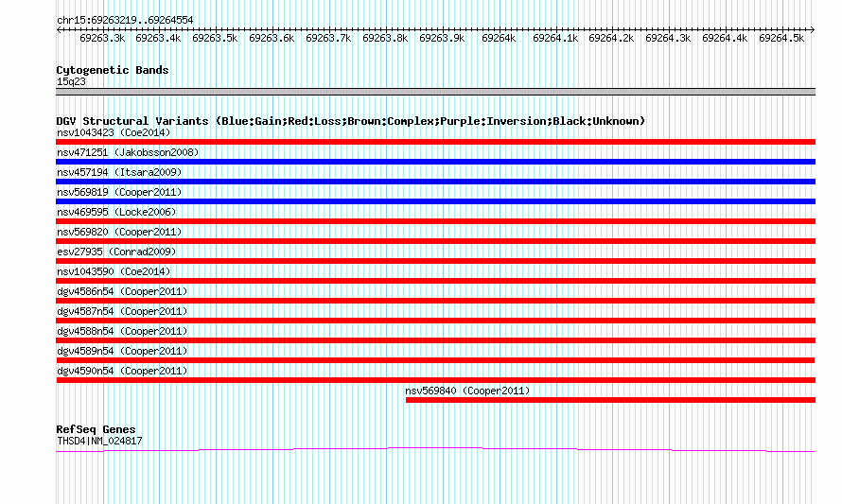Click the dgv4586n54 (Cooper2011) variant bar
Image resolution: width=842 pixels, height=504 pixels.
coord(435,301)
